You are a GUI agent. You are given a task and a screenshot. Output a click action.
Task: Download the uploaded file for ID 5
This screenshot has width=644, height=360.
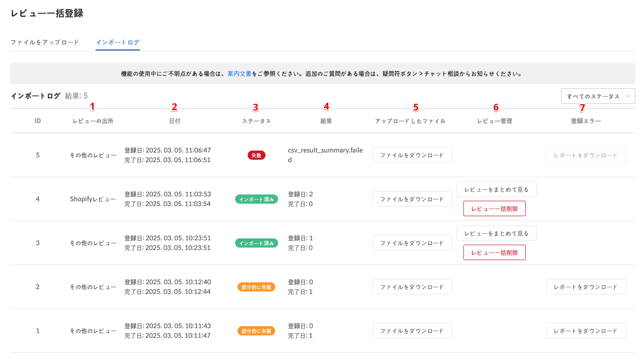click(x=412, y=155)
